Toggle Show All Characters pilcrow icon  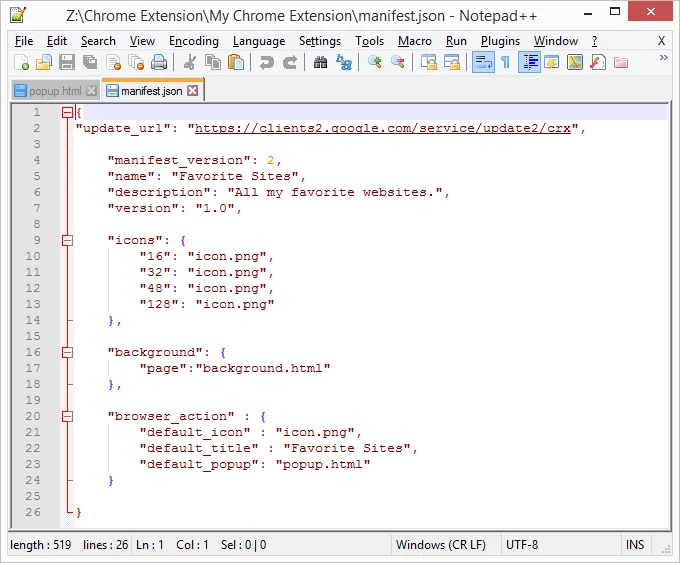(506, 62)
